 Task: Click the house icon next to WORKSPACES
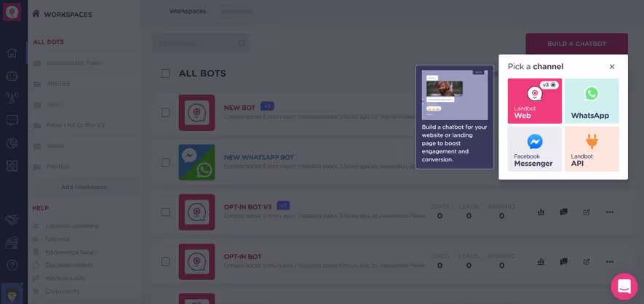pyautogui.click(x=36, y=14)
